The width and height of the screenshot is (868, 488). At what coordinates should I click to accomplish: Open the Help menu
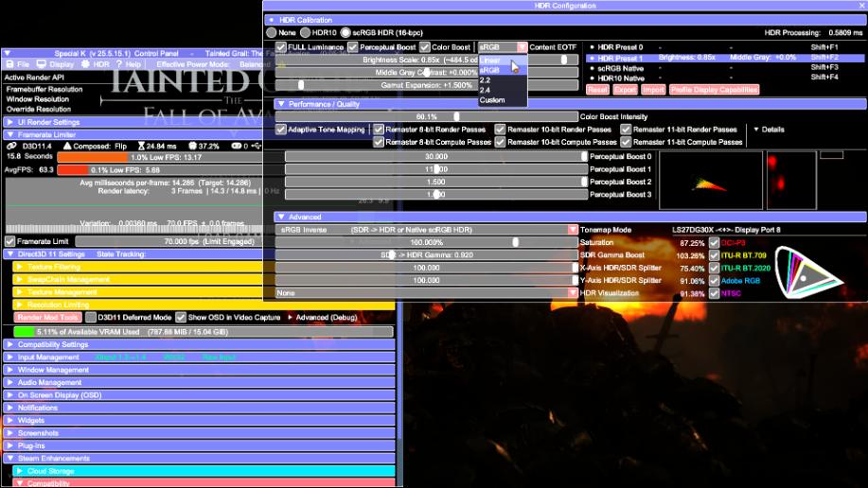[x=133, y=64]
